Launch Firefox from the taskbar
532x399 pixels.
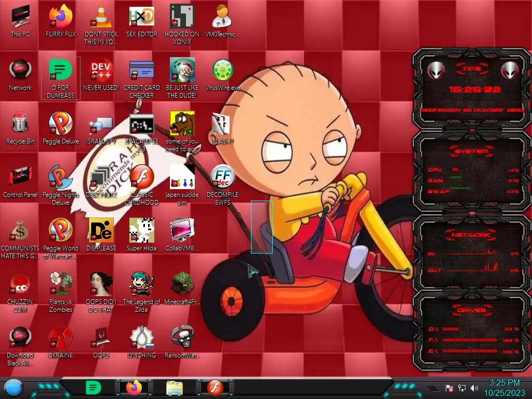point(134,388)
